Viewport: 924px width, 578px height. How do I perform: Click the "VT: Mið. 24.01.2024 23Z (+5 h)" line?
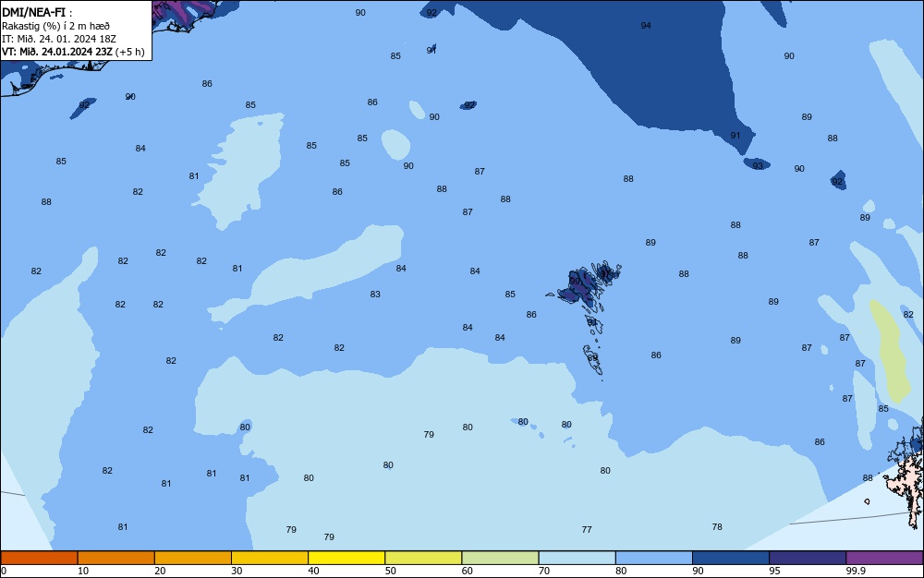pos(73,52)
